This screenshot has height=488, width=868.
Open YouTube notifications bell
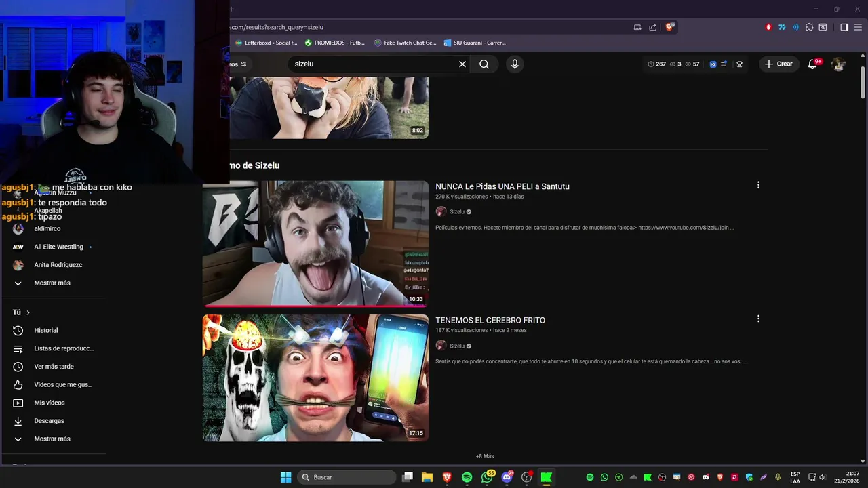pos(813,64)
